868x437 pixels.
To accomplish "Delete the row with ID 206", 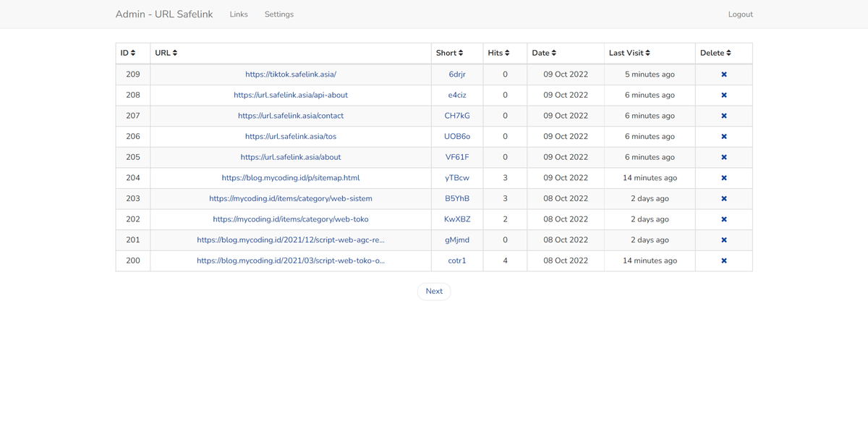I will [724, 137].
